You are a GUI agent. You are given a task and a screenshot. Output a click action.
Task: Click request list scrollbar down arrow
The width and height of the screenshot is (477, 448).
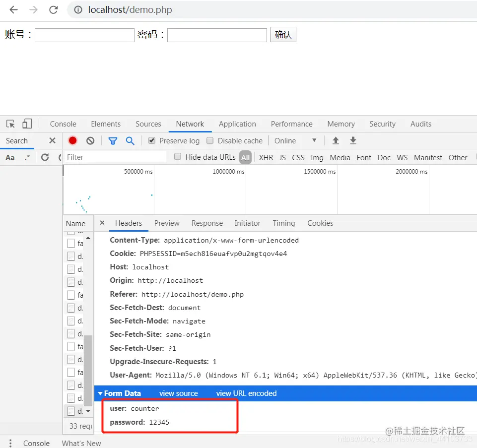point(88,411)
